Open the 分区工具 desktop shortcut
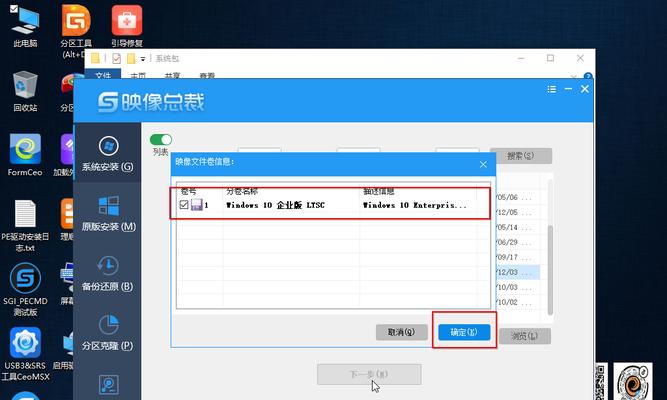The image size is (667, 400). click(76, 31)
